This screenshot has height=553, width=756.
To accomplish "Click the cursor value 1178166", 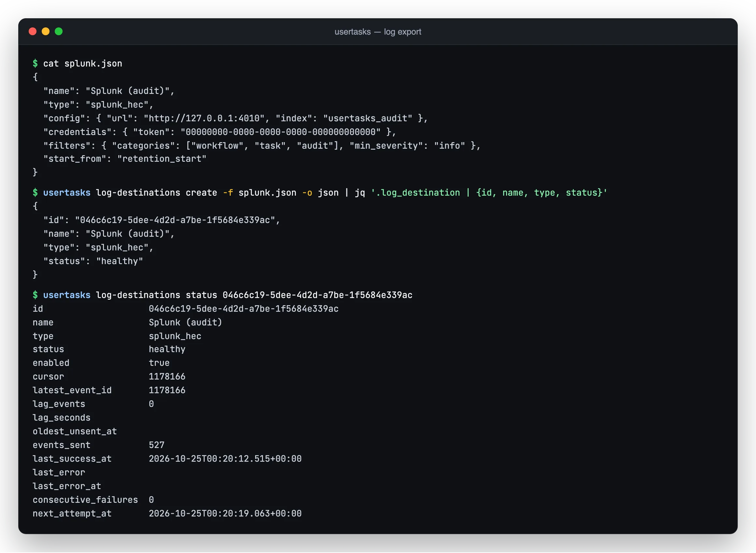I will (x=167, y=377).
